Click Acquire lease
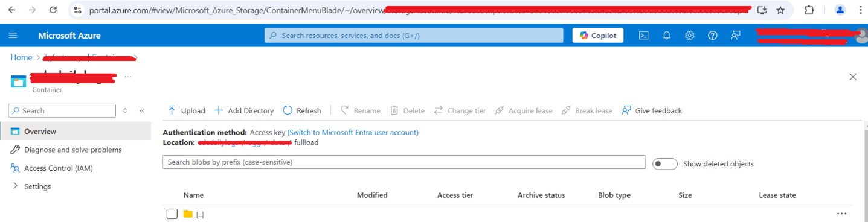868x222 pixels. (x=524, y=110)
